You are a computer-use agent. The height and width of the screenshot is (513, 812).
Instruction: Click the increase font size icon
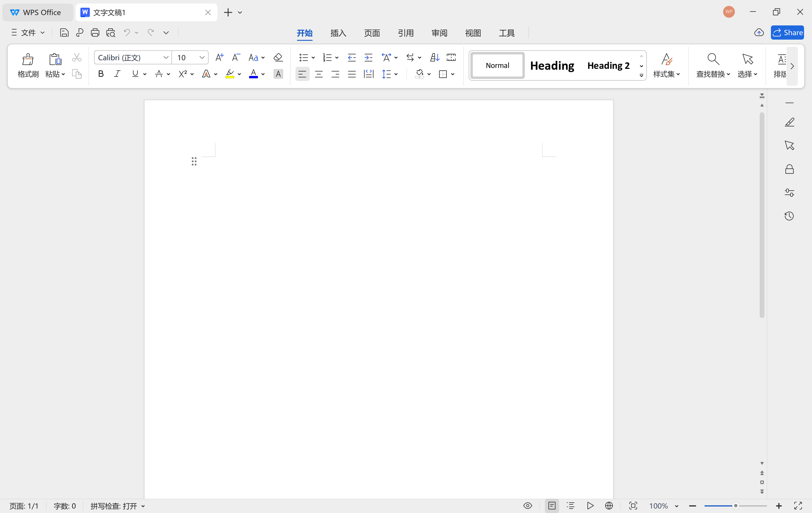pyautogui.click(x=219, y=57)
